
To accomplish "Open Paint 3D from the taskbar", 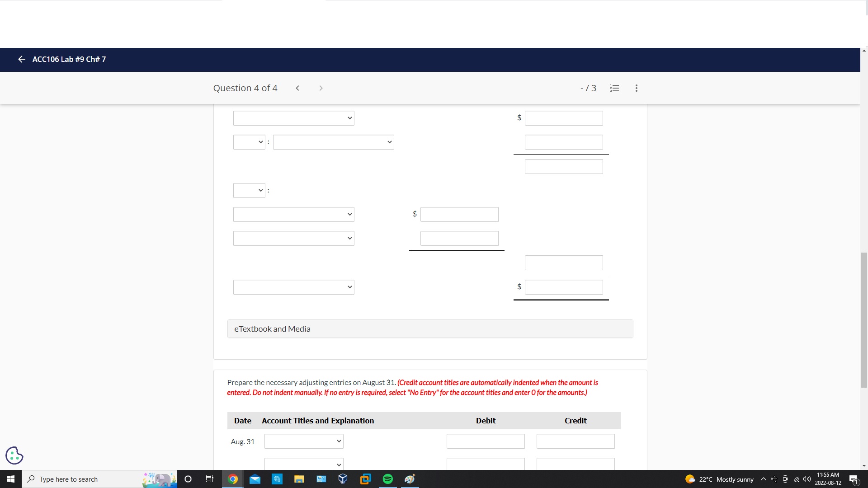I will click(x=410, y=479).
